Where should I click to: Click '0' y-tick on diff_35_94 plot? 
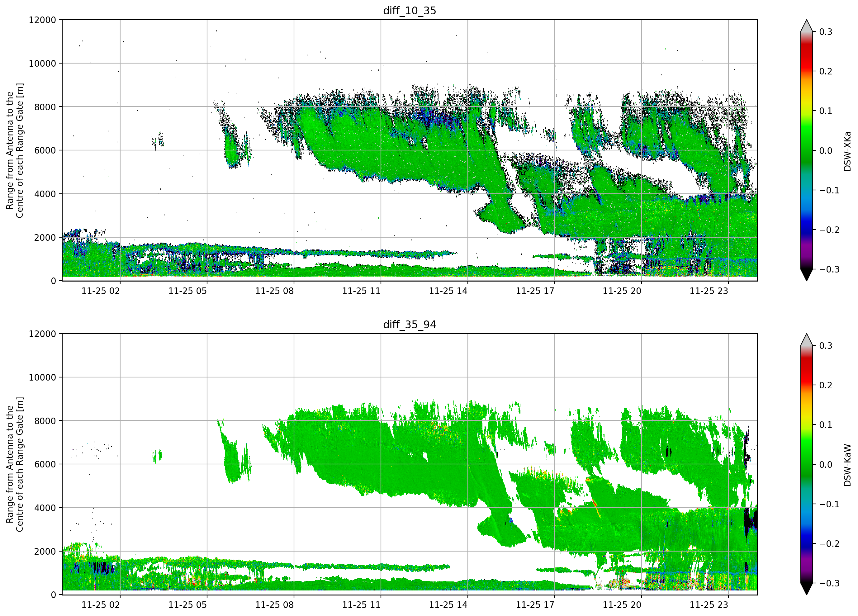pyautogui.click(x=53, y=595)
